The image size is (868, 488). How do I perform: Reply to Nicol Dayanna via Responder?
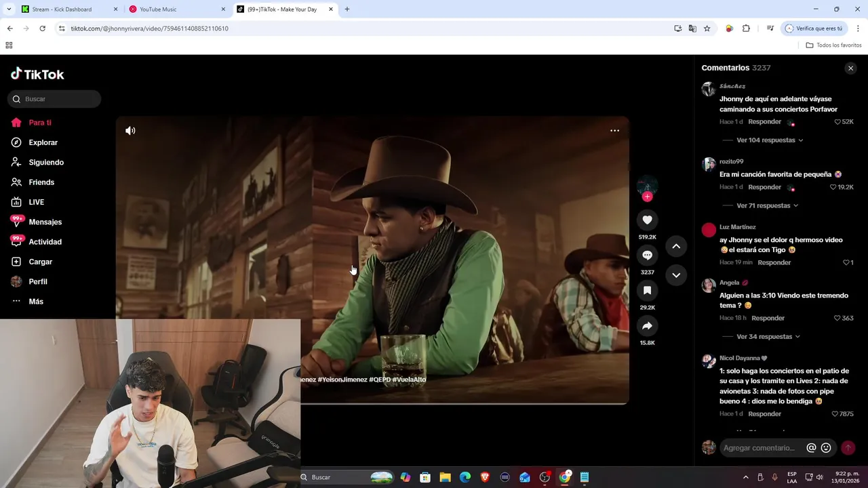[x=764, y=413]
